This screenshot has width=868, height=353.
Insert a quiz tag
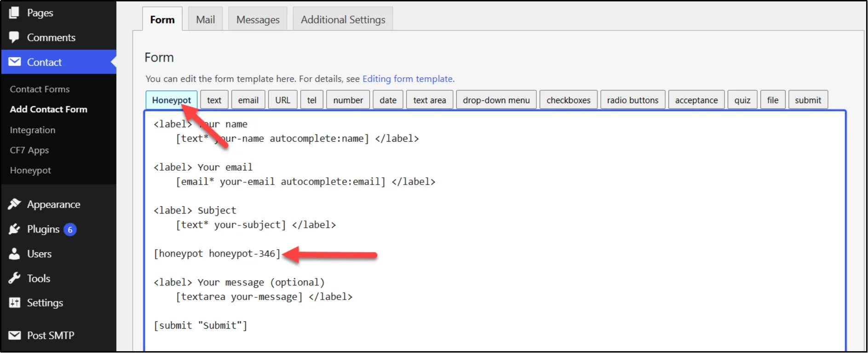point(742,100)
